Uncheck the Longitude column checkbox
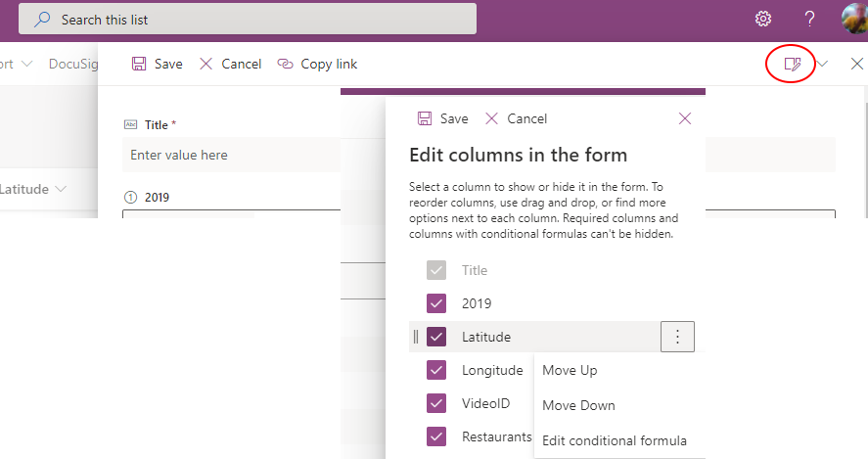Viewport: 868px width, 459px height. pos(436,370)
